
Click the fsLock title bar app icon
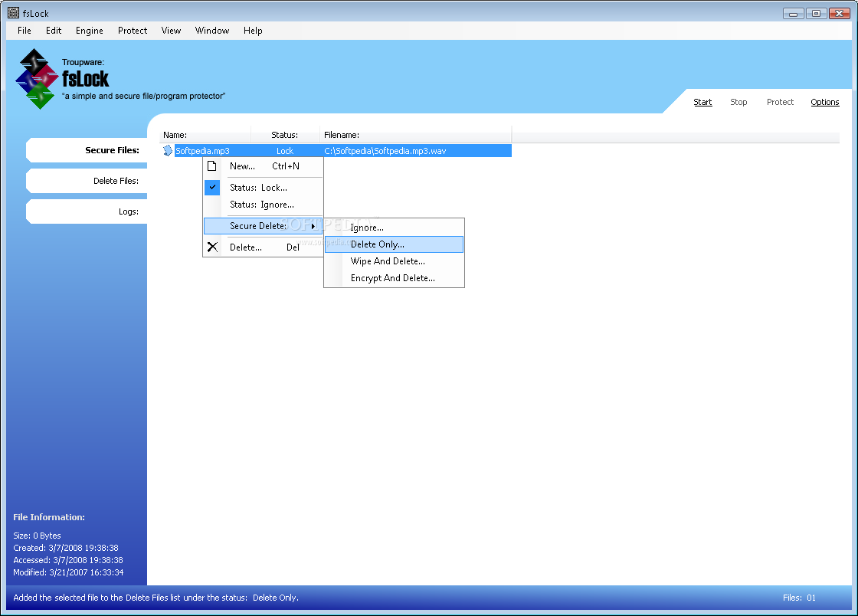[x=13, y=12]
